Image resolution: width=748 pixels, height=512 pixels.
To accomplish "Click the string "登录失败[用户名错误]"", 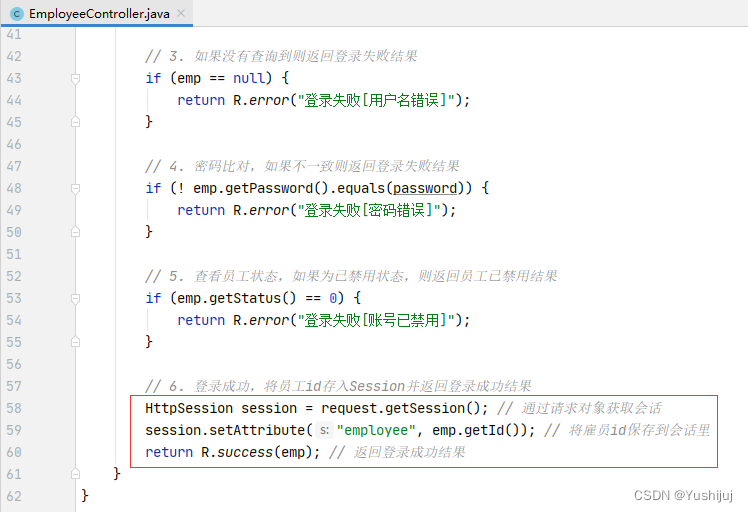I will 376,100.
